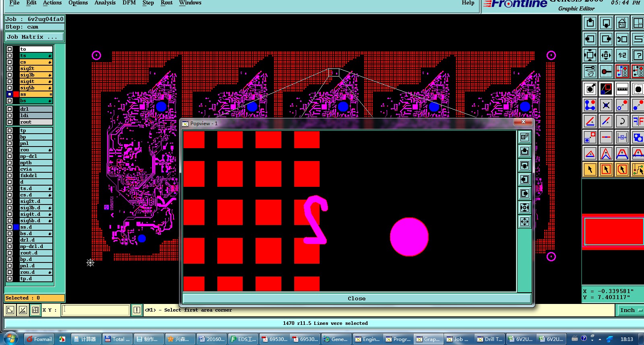Click the feature select pad icon with arrow

tap(590, 89)
